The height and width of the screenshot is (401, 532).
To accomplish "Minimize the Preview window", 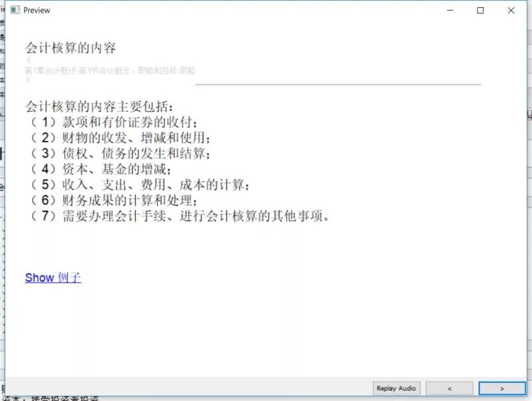I will point(450,10).
